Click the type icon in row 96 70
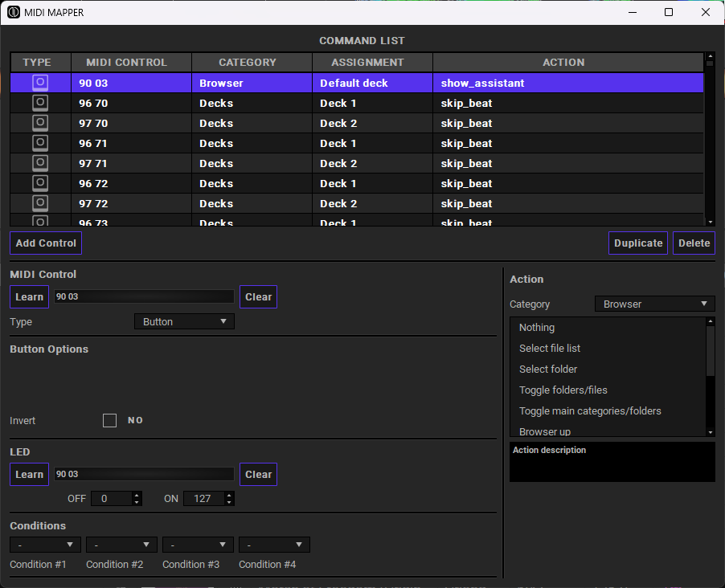 pos(40,103)
